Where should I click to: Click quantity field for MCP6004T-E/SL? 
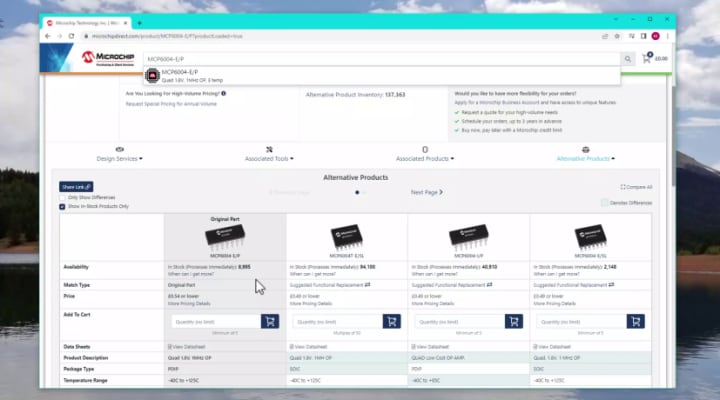pyautogui.click(x=338, y=321)
